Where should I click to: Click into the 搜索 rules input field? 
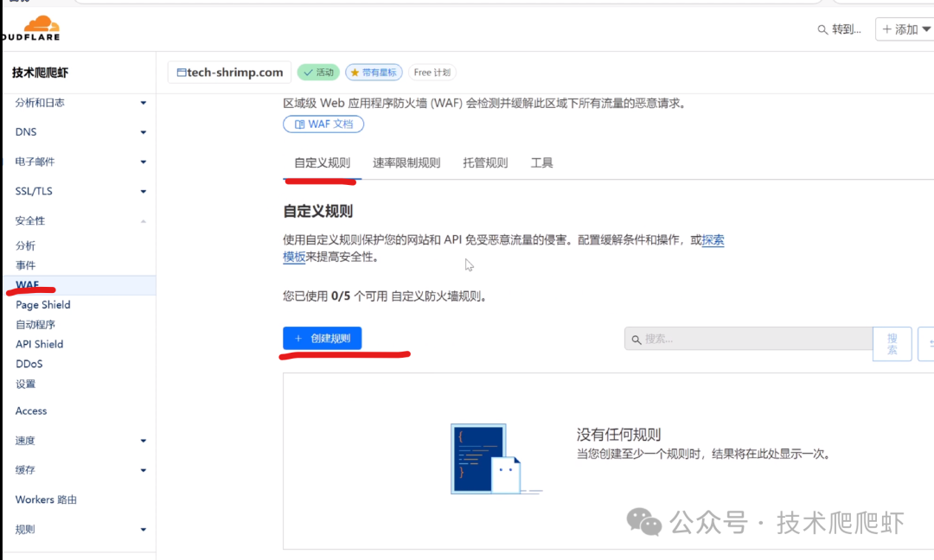pyautogui.click(x=748, y=339)
